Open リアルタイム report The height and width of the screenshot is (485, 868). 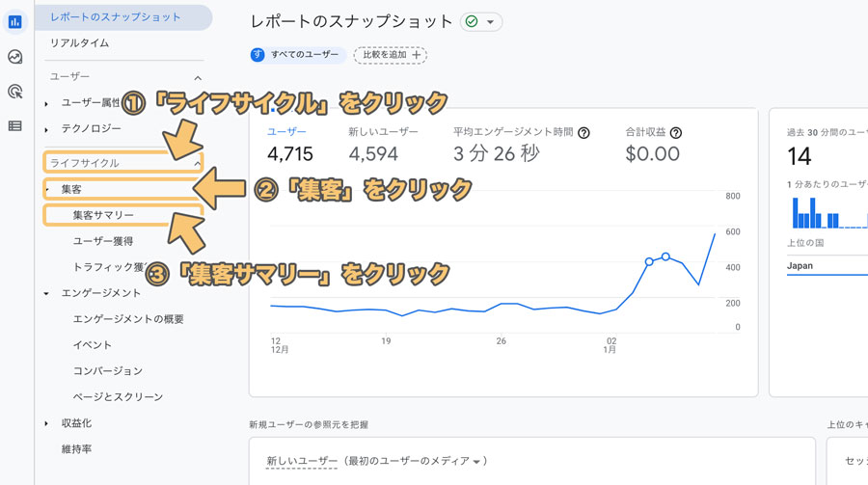tap(79, 43)
